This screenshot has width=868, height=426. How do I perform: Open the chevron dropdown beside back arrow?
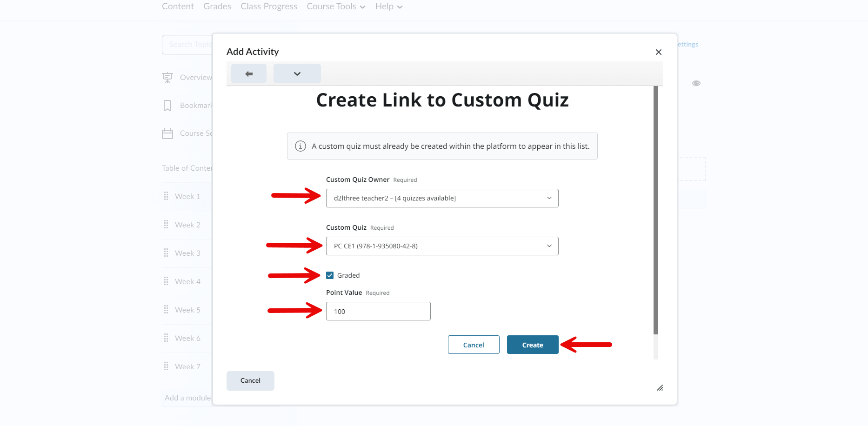click(297, 73)
